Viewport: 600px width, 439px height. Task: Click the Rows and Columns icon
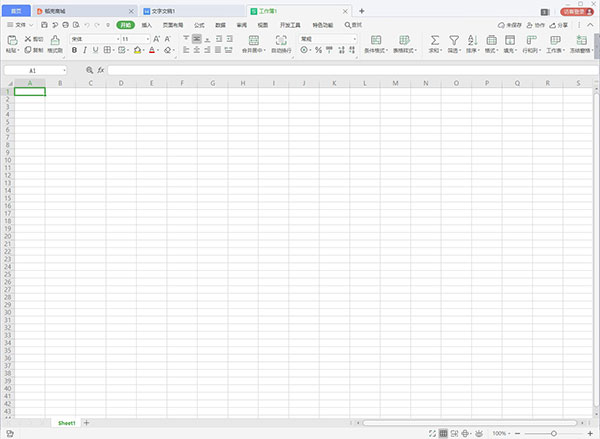point(532,40)
